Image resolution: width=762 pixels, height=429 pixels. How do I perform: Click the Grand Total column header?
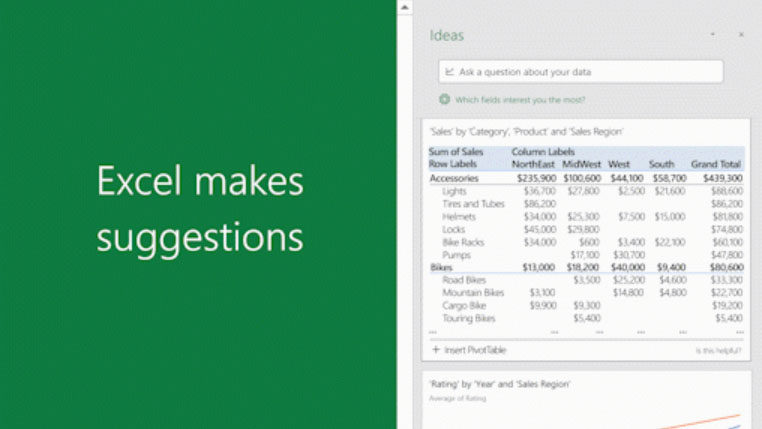click(x=716, y=164)
